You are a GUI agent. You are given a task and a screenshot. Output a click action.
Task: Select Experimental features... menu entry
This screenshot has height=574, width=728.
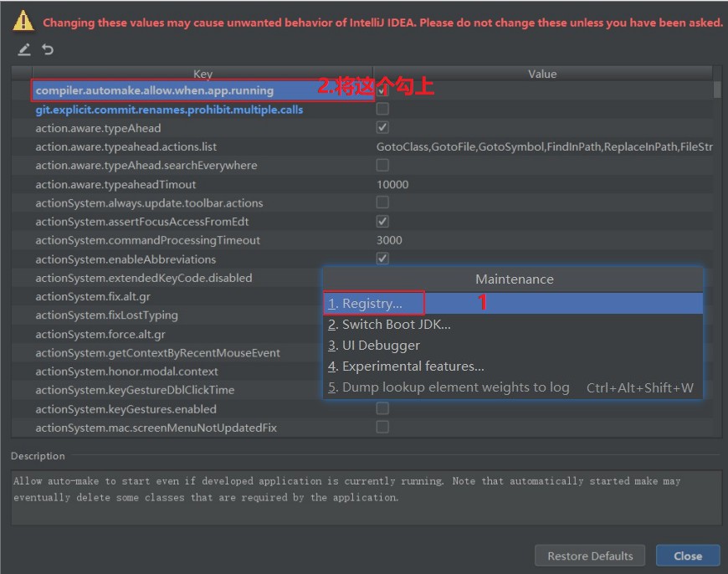pyautogui.click(x=513, y=366)
